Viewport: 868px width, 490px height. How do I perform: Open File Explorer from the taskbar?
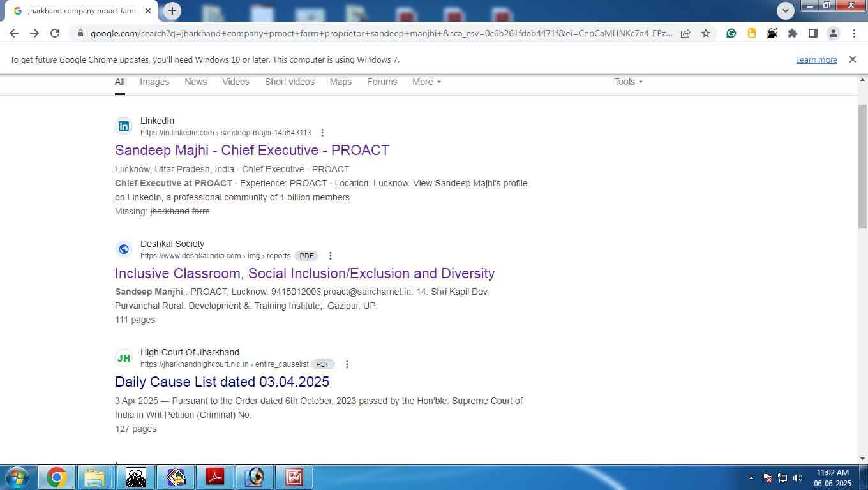94,477
